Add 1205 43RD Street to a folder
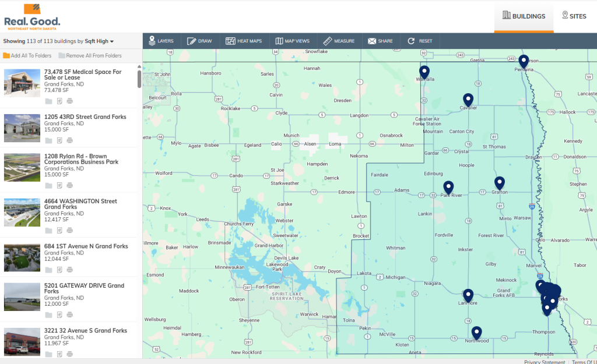Screen dimensions: 597x364 (x=49, y=140)
